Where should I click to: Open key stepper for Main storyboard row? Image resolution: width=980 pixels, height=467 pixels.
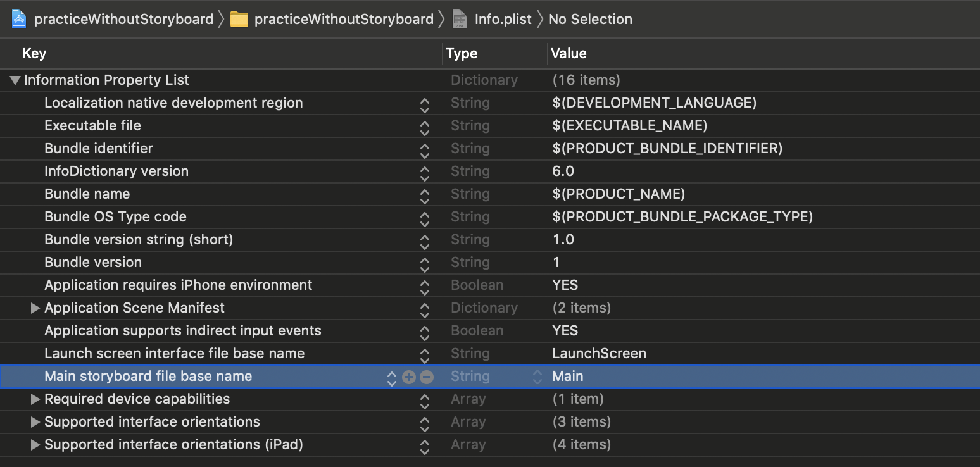[392, 378]
